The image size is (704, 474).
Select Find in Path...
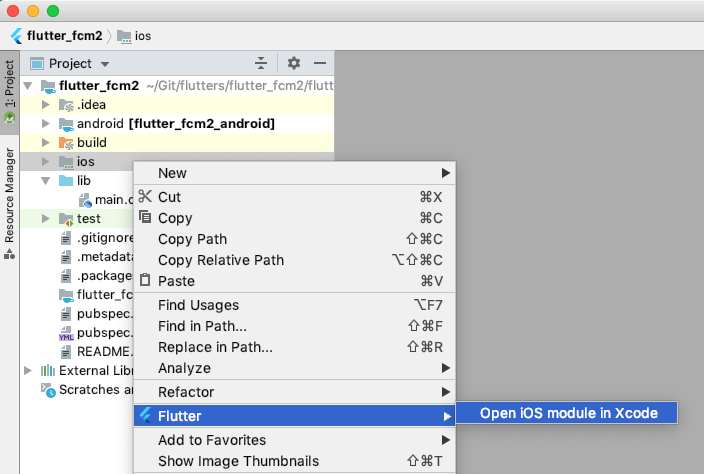click(295, 326)
